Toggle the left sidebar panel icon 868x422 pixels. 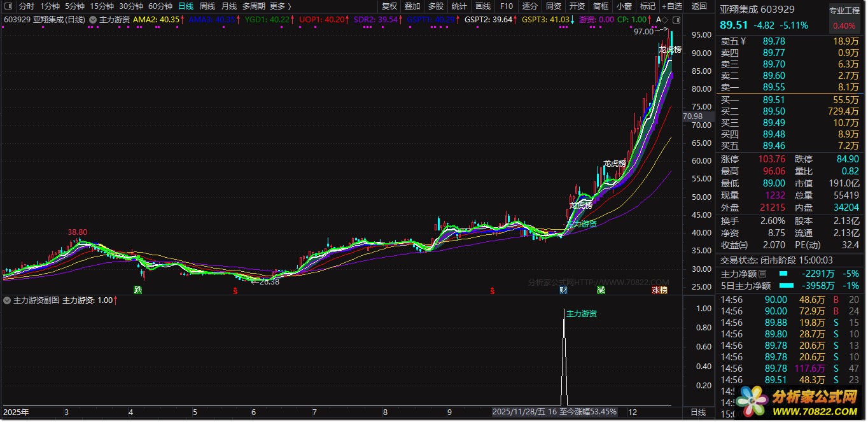[8, 6]
